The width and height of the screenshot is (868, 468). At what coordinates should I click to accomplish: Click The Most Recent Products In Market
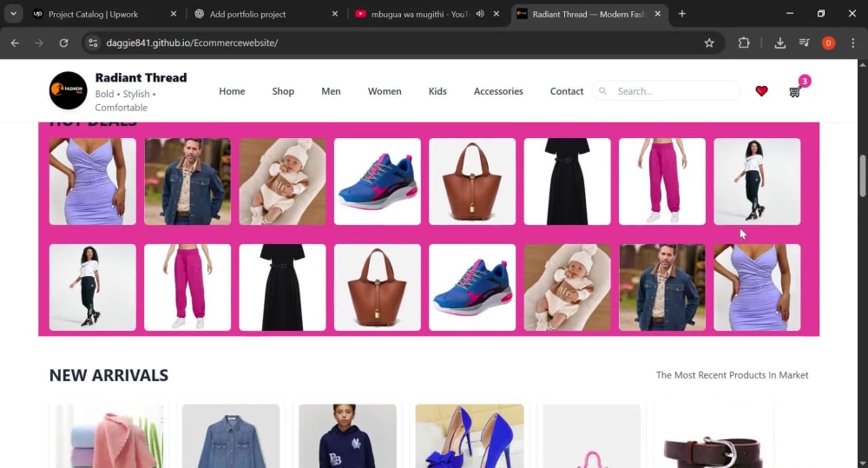tap(732, 375)
